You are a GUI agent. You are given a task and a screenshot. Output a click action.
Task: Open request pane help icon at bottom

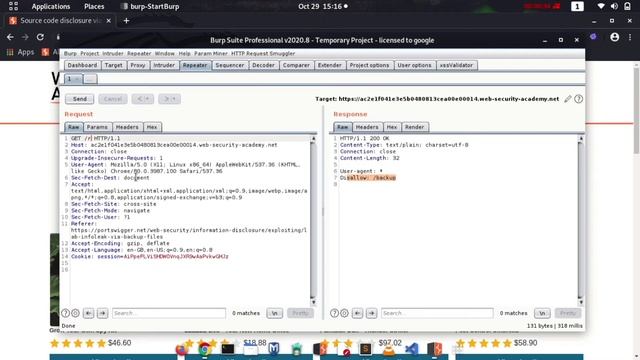pyautogui.click(x=65, y=313)
